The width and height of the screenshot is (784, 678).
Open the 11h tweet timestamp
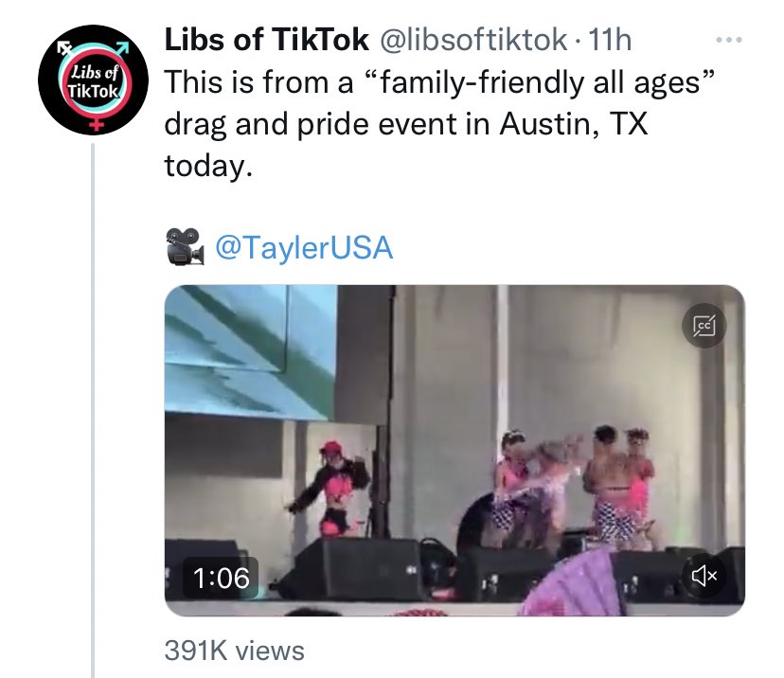click(610, 40)
